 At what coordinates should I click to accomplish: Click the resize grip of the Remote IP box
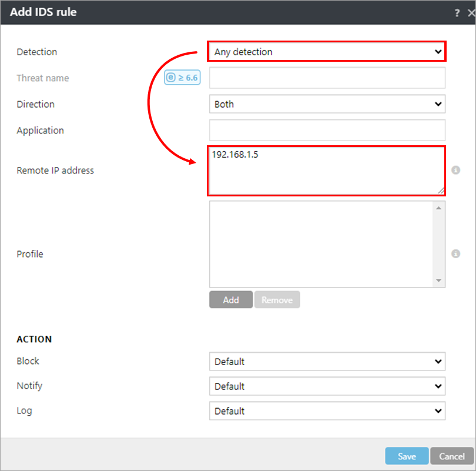pyautogui.click(x=441, y=190)
